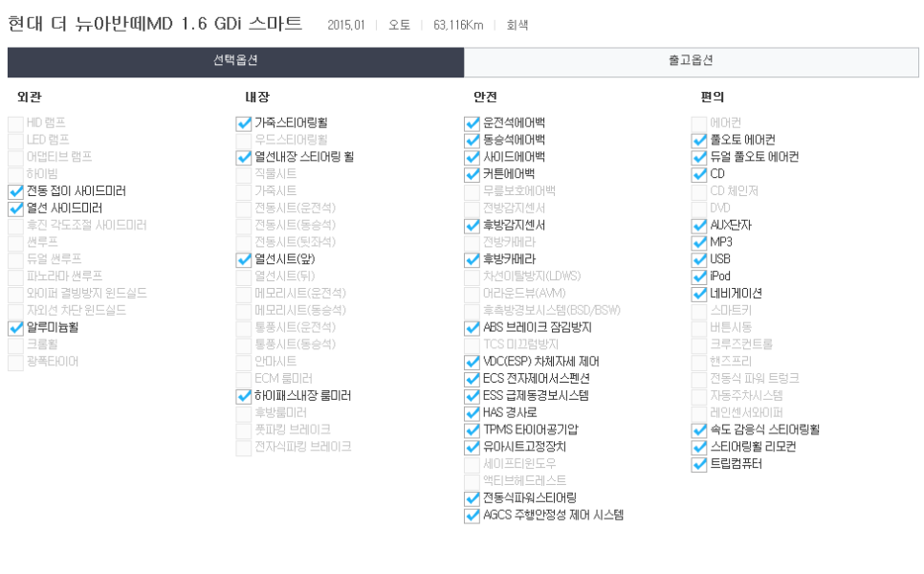Enable the 스마트키 option
The width and height of the screenshot is (924, 574).
[x=699, y=312]
